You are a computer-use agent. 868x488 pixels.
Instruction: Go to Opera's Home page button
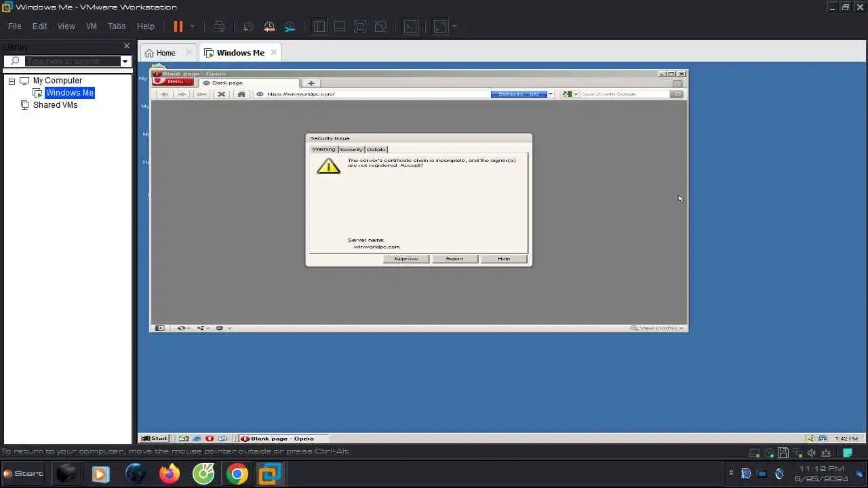click(x=241, y=94)
